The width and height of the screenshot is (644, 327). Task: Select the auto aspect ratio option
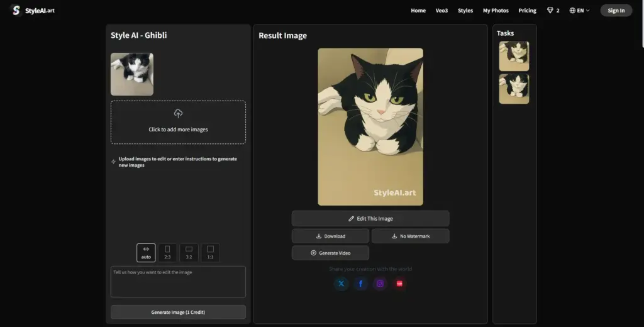(146, 253)
